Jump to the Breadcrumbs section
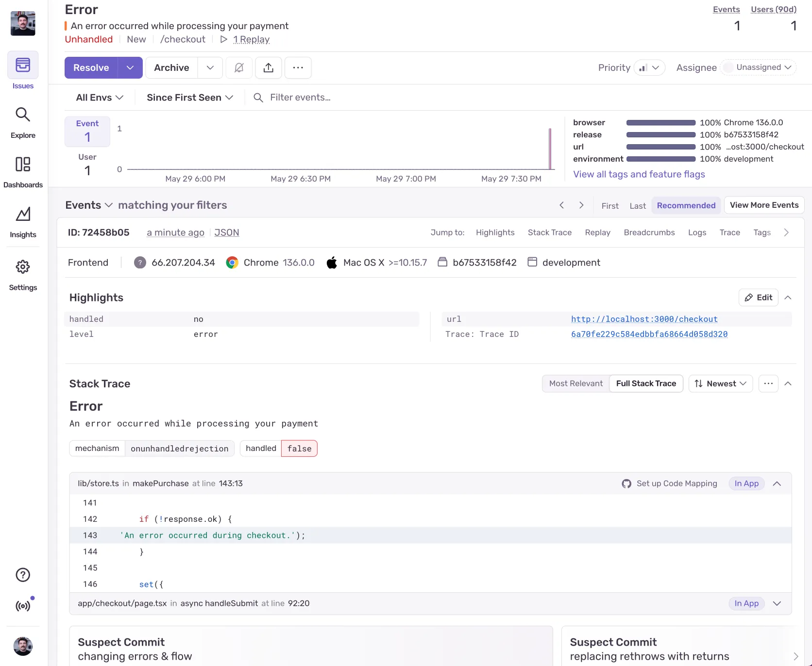This screenshot has height=666, width=812. pyautogui.click(x=649, y=233)
